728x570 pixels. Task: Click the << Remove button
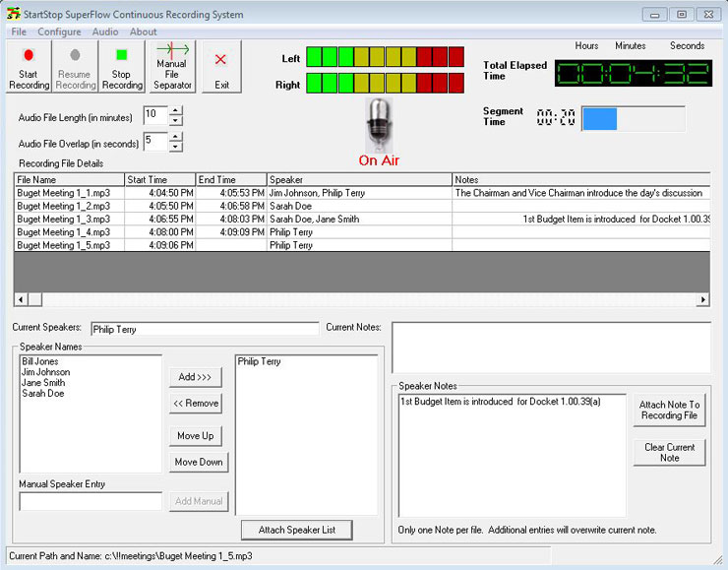coord(196,404)
